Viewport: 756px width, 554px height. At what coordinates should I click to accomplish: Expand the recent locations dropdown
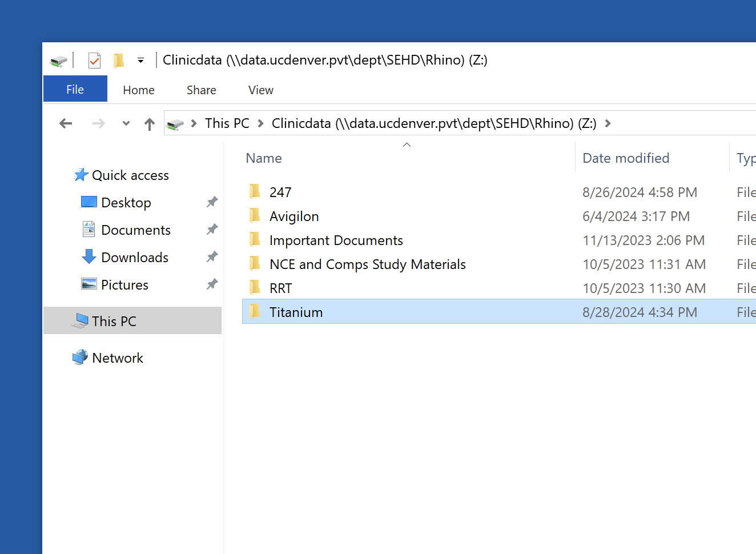point(126,123)
